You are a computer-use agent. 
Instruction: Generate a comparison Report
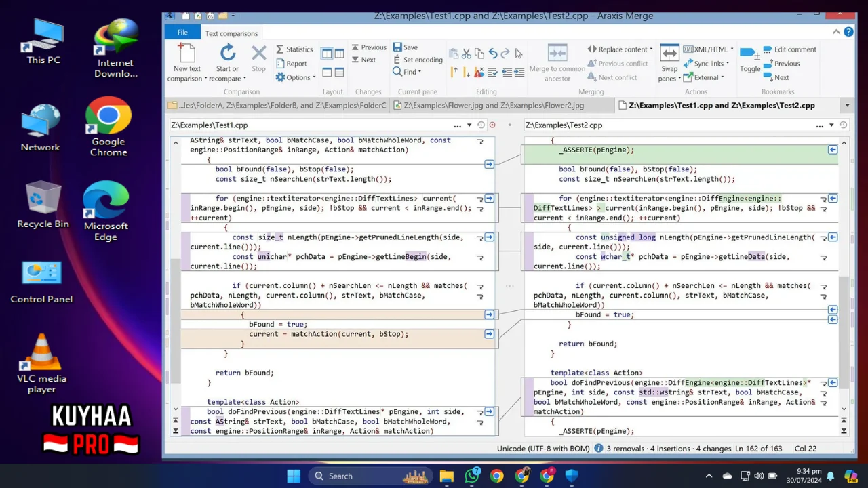(292, 64)
